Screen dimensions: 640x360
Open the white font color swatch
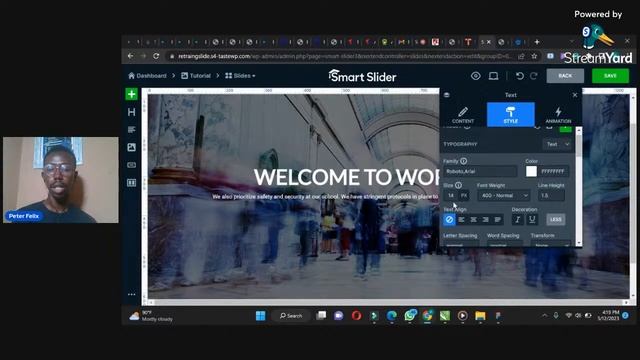pyautogui.click(x=531, y=171)
